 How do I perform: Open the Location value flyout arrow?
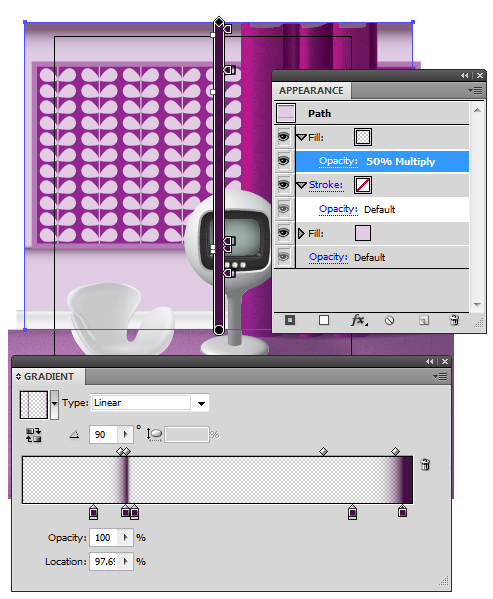125,562
